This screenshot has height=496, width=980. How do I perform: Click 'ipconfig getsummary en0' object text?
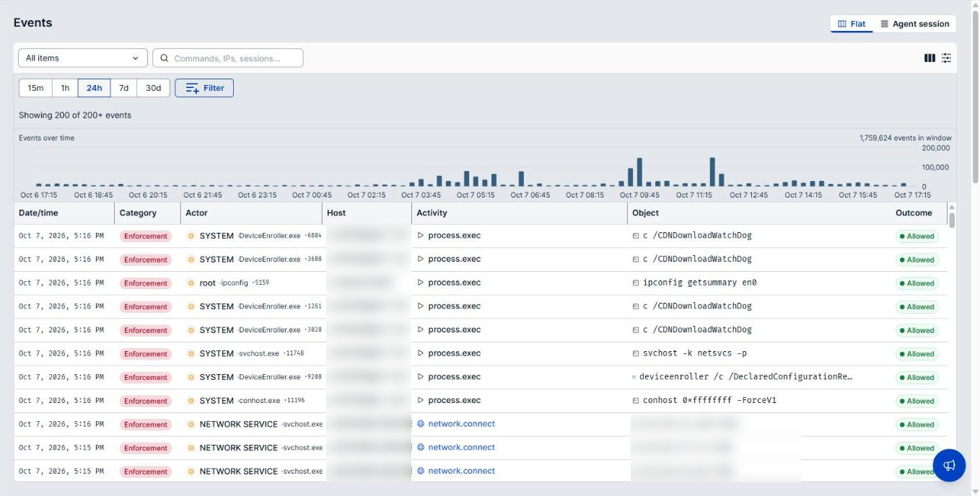699,283
